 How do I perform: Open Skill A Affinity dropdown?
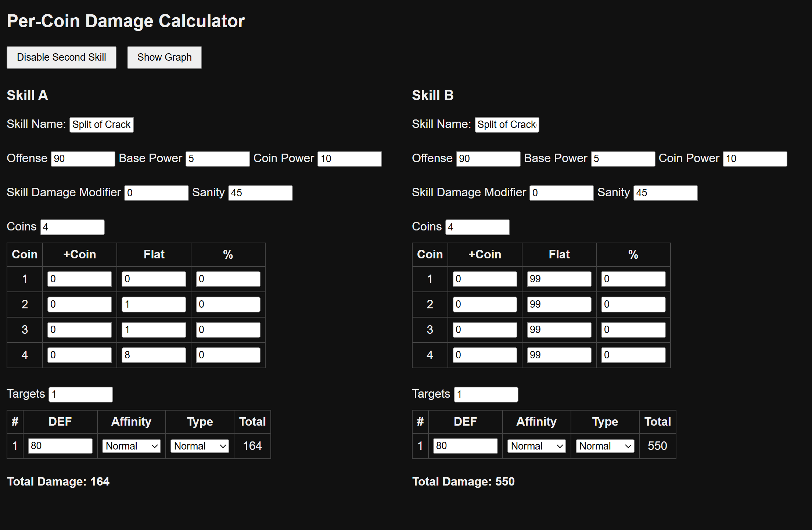point(131,446)
